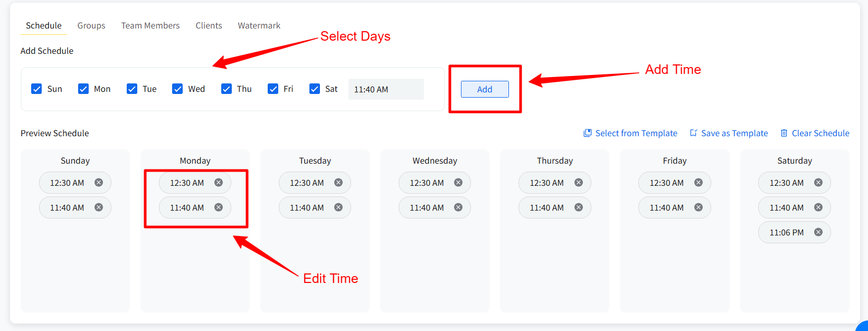Remove Friday 11:40 AM time slot
Screen dimensions: 868x331
[699, 207]
